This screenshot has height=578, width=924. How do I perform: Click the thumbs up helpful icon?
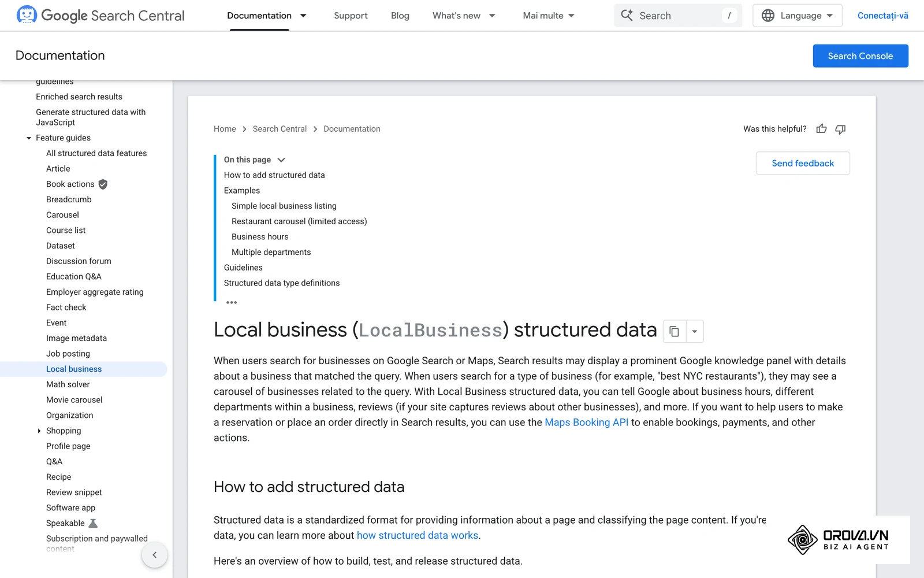[x=821, y=129]
